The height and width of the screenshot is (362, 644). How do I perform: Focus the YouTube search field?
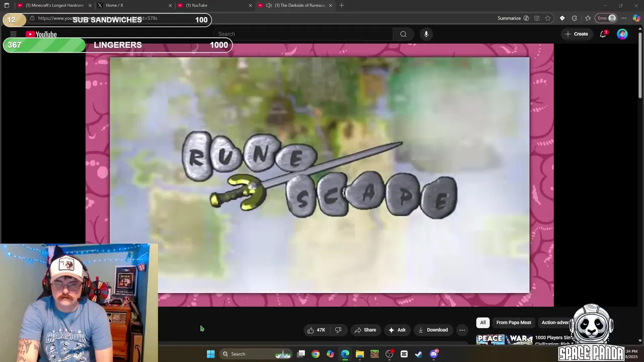[x=303, y=34]
